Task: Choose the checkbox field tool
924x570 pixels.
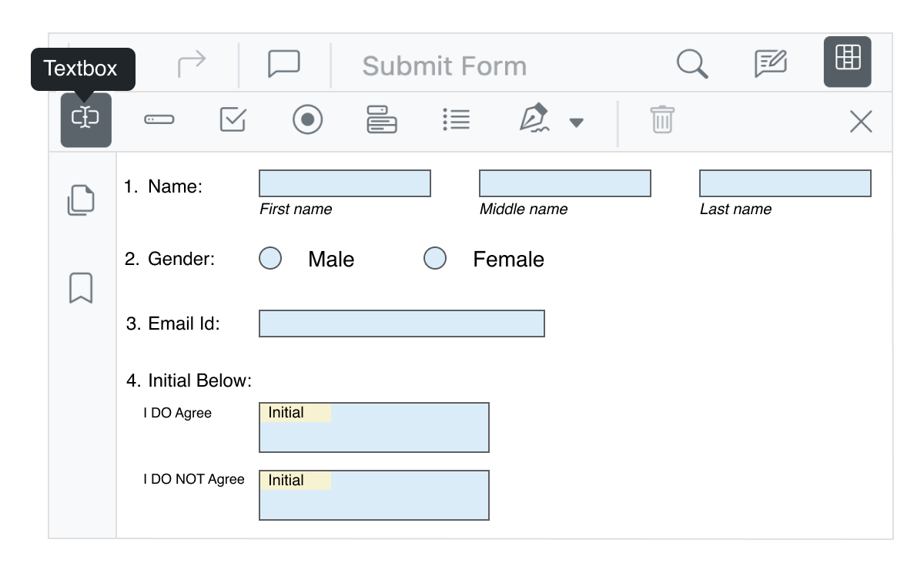Action: click(233, 120)
